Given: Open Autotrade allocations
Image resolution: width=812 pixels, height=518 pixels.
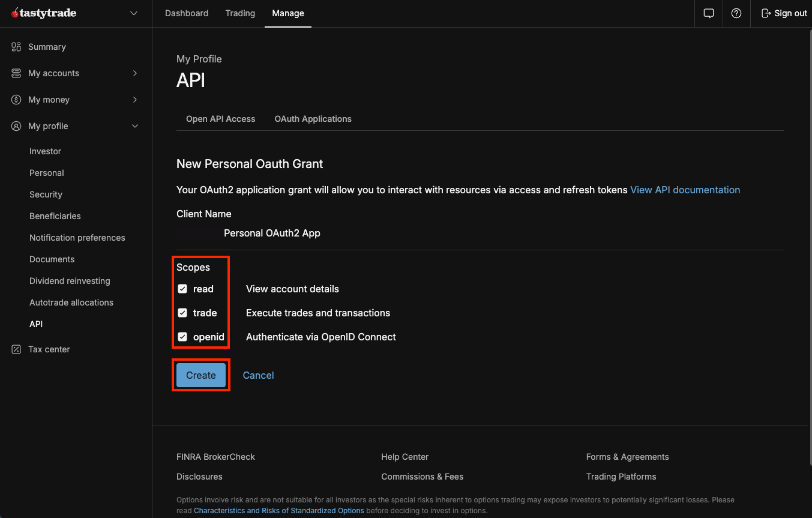Looking at the screenshot, I should [71, 303].
